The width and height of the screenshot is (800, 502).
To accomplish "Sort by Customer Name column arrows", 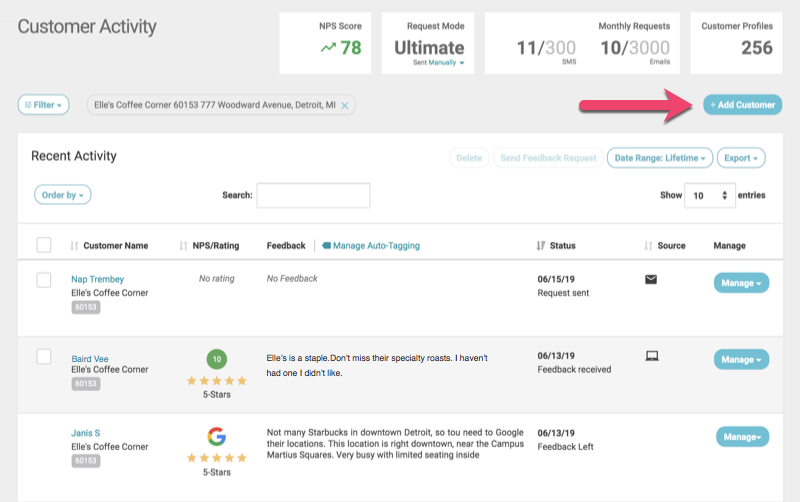I will (x=75, y=245).
